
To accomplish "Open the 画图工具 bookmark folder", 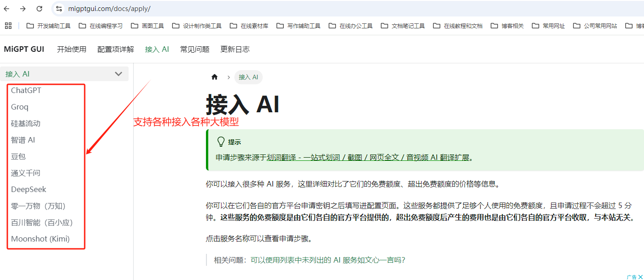I will (147, 26).
